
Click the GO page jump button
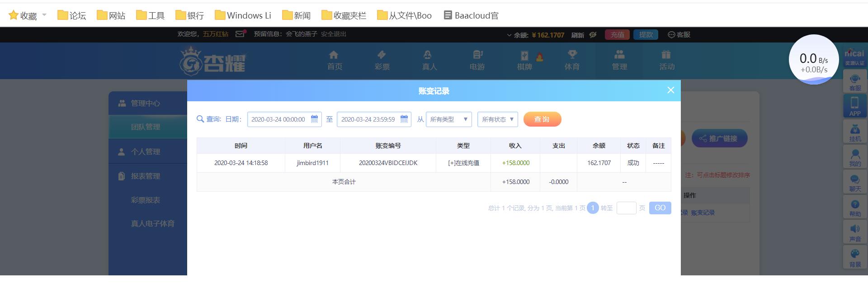coord(660,208)
